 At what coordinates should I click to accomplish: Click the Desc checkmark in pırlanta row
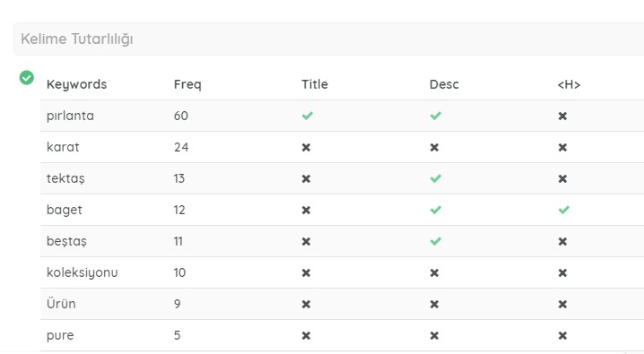tap(435, 117)
